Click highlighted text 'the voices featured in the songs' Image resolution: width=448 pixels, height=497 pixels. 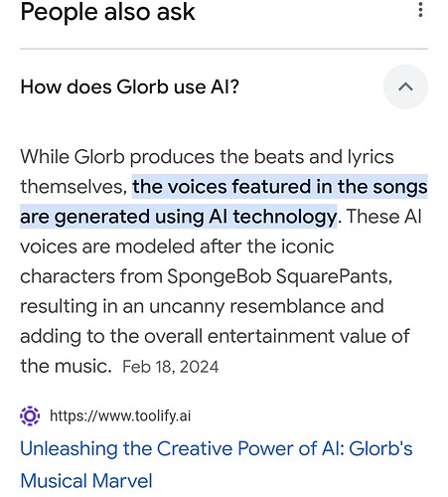[280, 187]
